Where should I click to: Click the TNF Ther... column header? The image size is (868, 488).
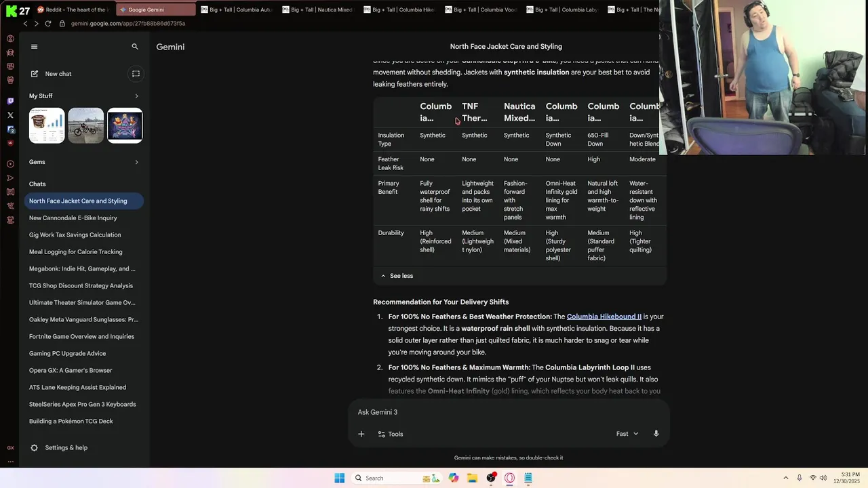click(x=475, y=113)
